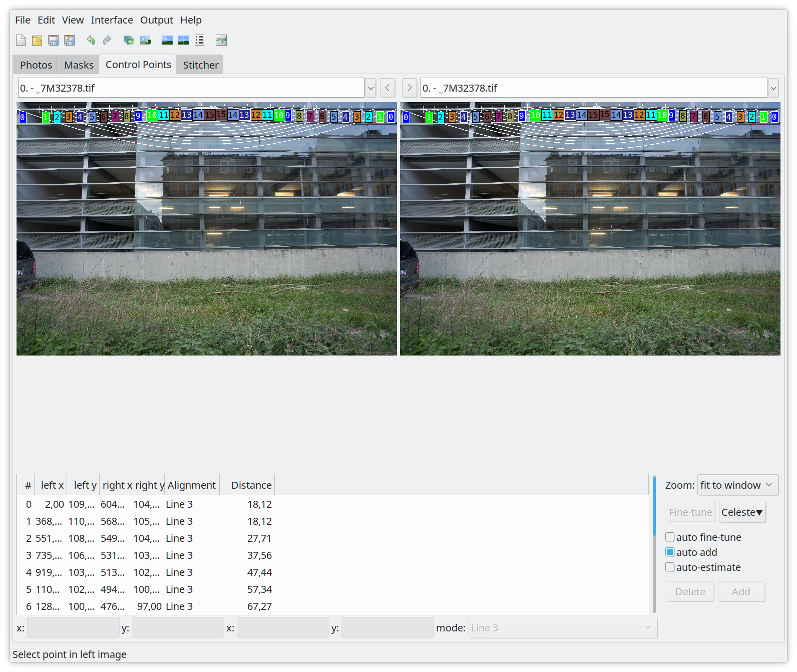Image resolution: width=797 pixels, height=672 pixels.
Task: Open the mode Line 3 dropdown
Action: click(x=563, y=627)
